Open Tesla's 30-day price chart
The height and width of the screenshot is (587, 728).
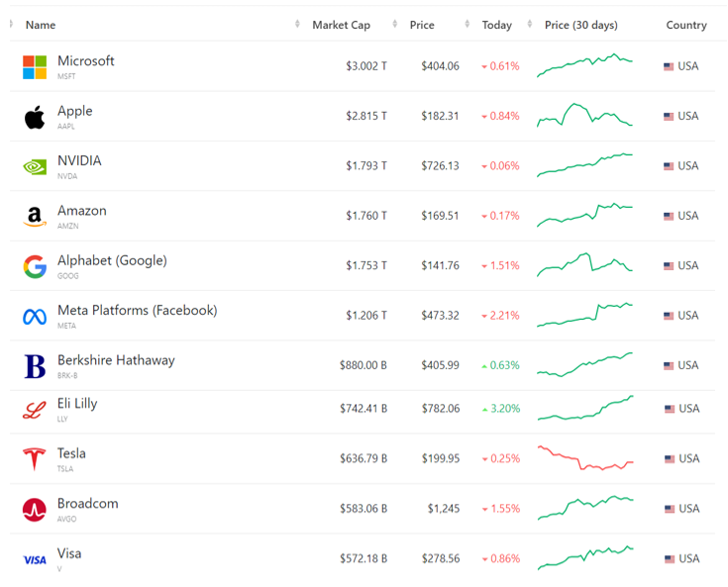click(x=585, y=458)
